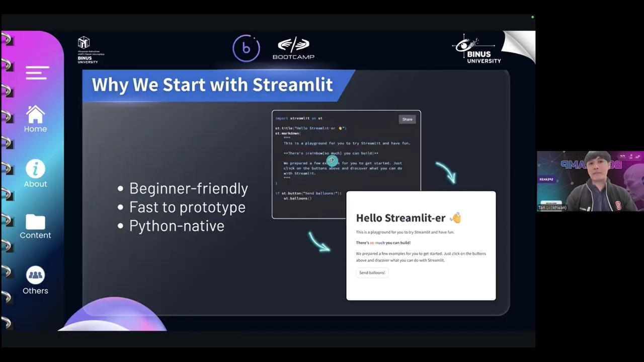Click the cyan arrow below the code panel
644x362 pixels.
coord(319,241)
